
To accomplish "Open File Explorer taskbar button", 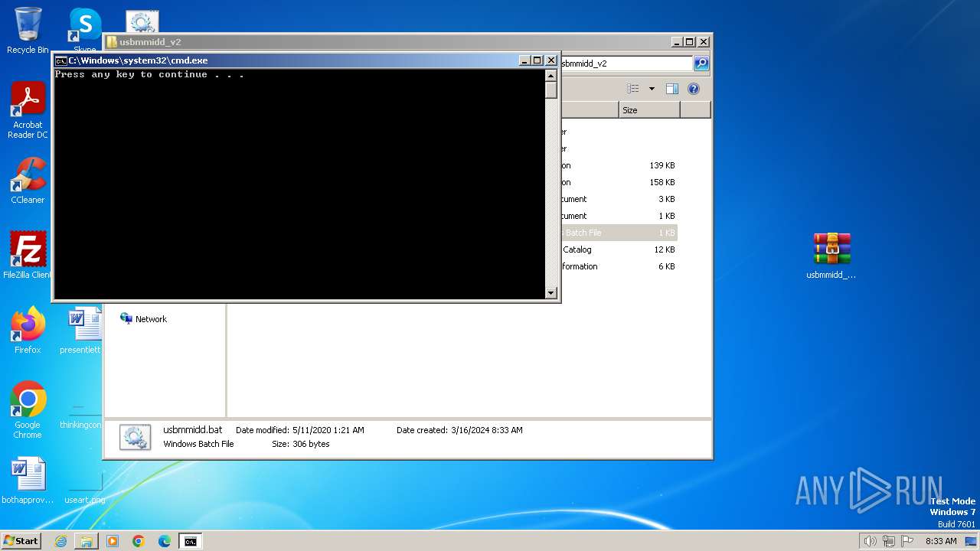I will [87, 541].
